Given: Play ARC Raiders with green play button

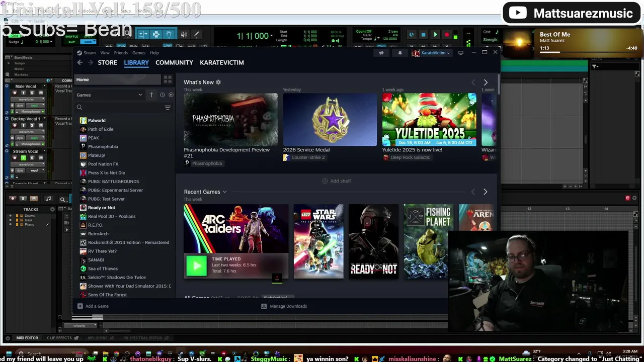Looking at the screenshot, I should 196,266.
